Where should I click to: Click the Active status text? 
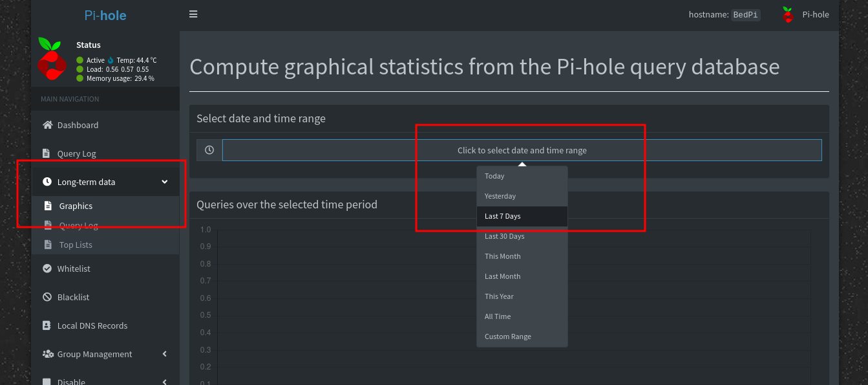[x=96, y=60]
